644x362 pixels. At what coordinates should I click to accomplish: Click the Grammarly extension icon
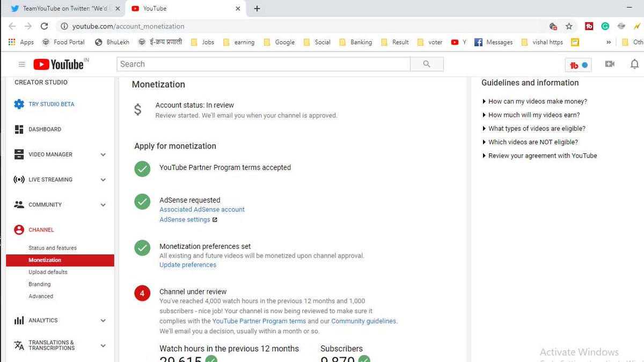605,26
